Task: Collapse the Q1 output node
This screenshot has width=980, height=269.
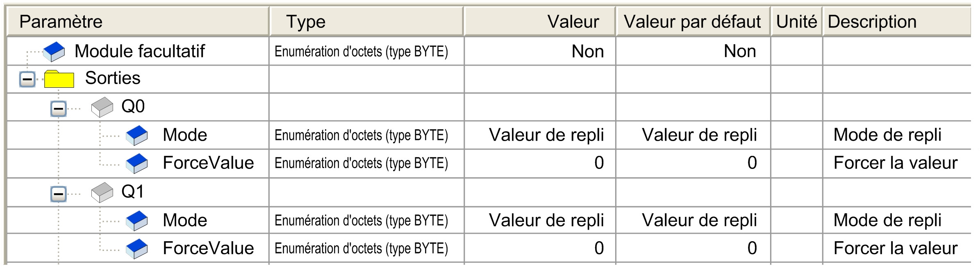Action: tap(58, 194)
